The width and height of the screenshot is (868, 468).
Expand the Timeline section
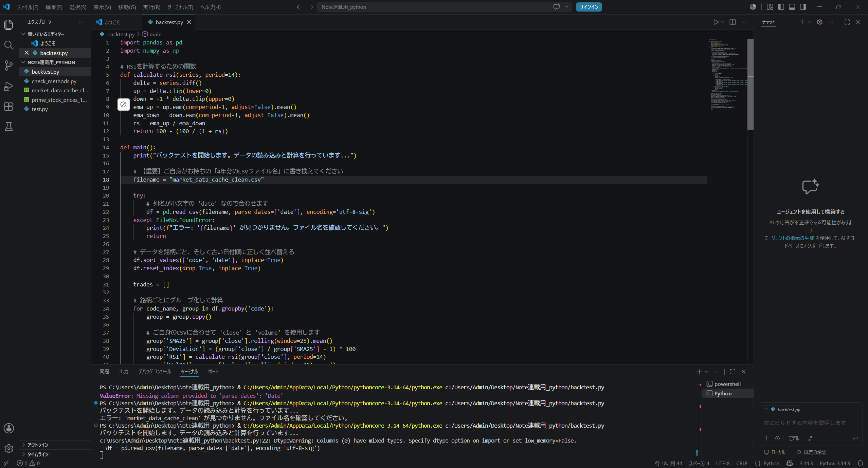point(55,454)
